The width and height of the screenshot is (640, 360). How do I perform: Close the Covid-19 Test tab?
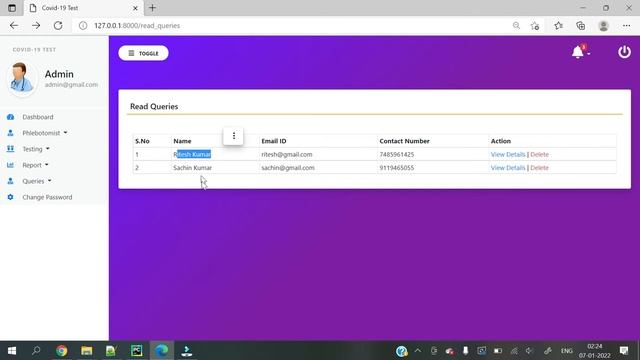point(135,8)
